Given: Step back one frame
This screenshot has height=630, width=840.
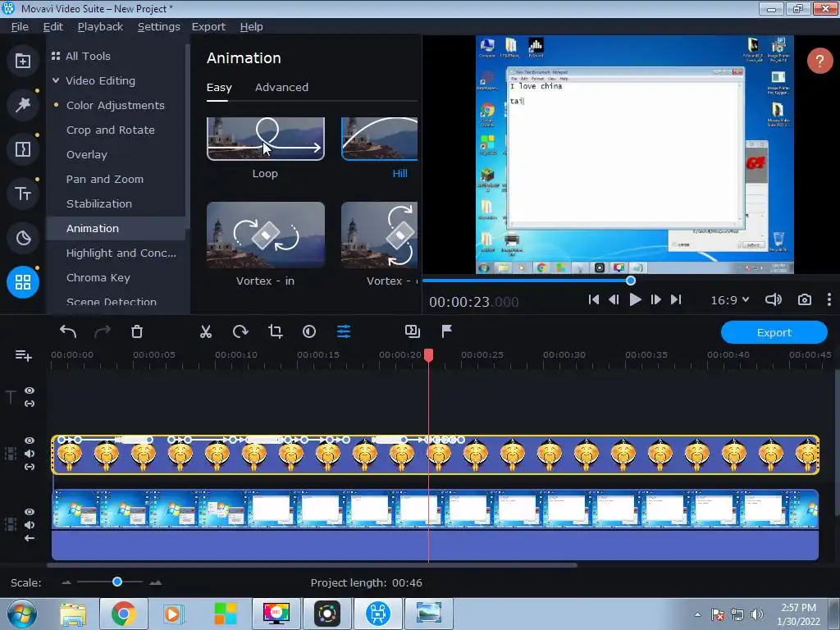Looking at the screenshot, I should pos(614,300).
